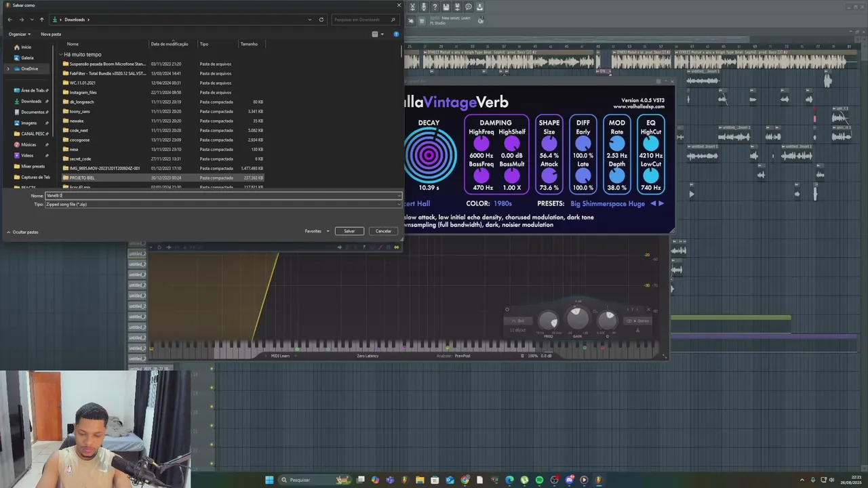868x488 pixels.
Task: Sort by Data de modificação column
Action: (x=170, y=44)
